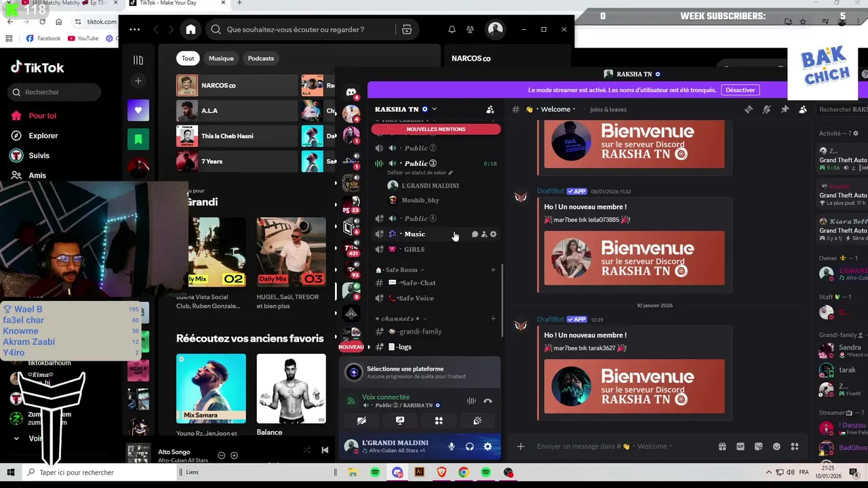
Task: Open Spotify library icon in sidebar
Action: tap(138, 60)
